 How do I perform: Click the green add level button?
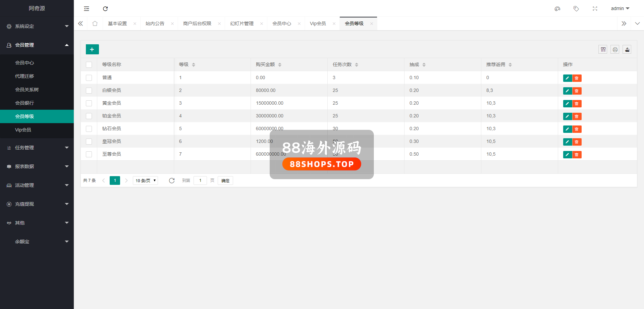[x=92, y=49]
